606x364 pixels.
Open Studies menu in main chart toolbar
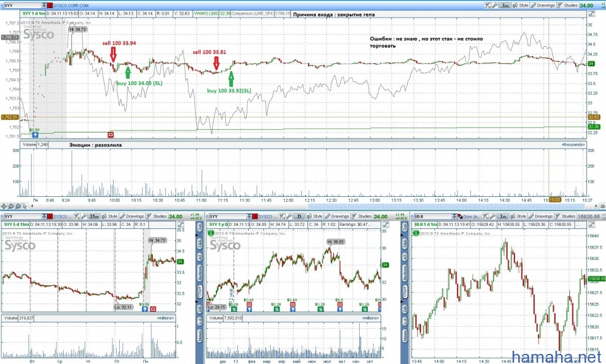(567, 6)
